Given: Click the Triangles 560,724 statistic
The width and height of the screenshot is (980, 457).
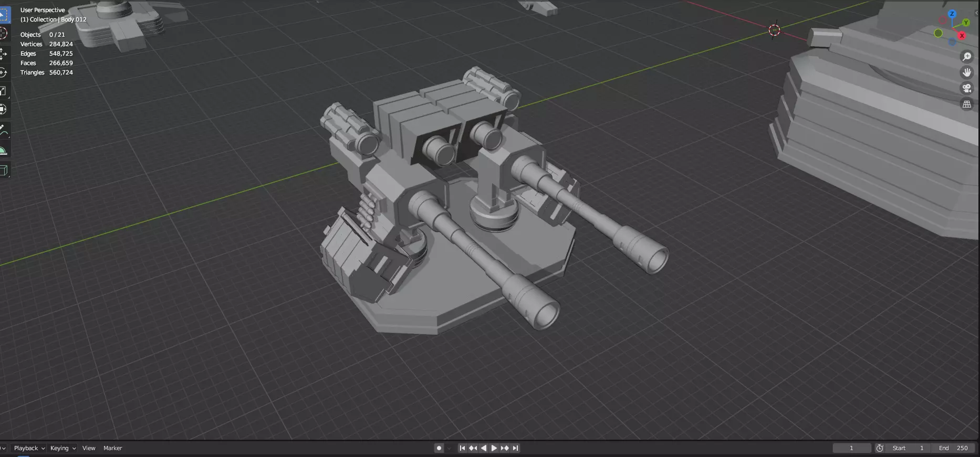Looking at the screenshot, I should point(46,72).
